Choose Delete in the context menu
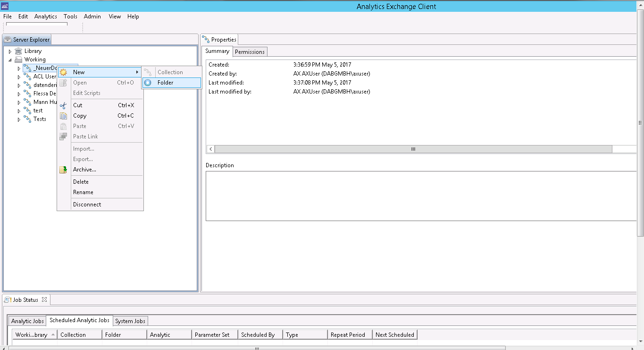The image size is (644, 350). pos(100,182)
